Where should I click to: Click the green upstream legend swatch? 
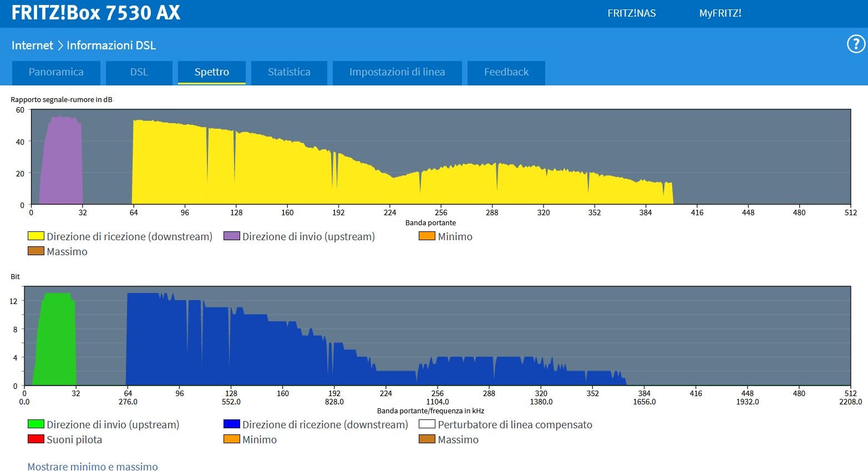[x=36, y=424]
